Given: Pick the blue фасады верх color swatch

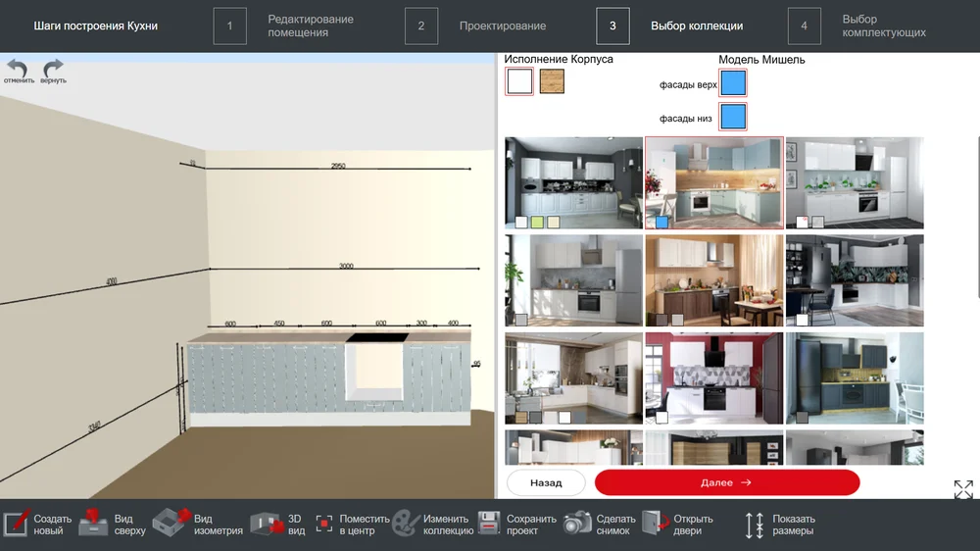Looking at the screenshot, I should [x=733, y=83].
